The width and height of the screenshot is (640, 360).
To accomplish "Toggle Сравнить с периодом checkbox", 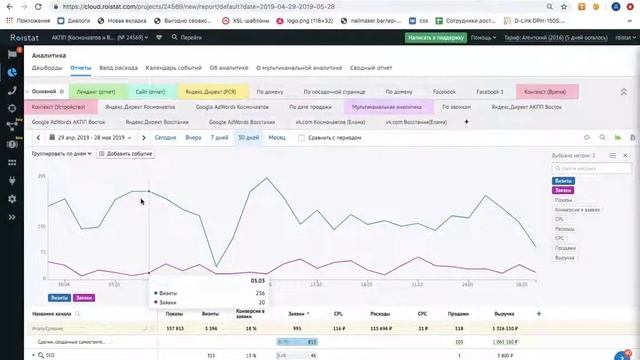I will [301, 138].
